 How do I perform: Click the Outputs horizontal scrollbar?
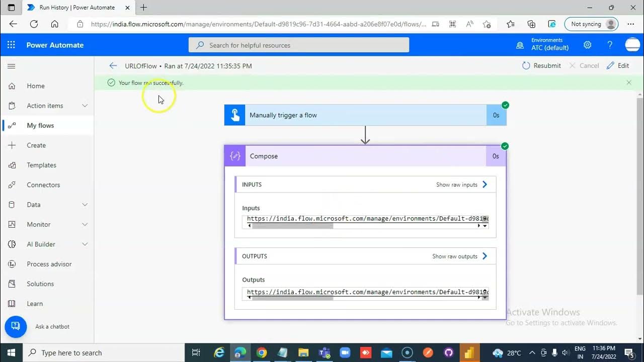pos(293,298)
